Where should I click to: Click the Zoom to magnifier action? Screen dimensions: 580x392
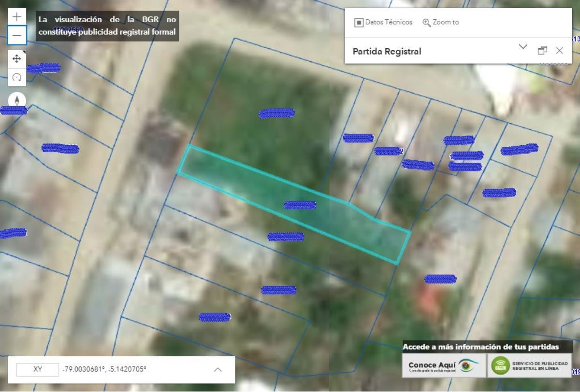pos(440,22)
